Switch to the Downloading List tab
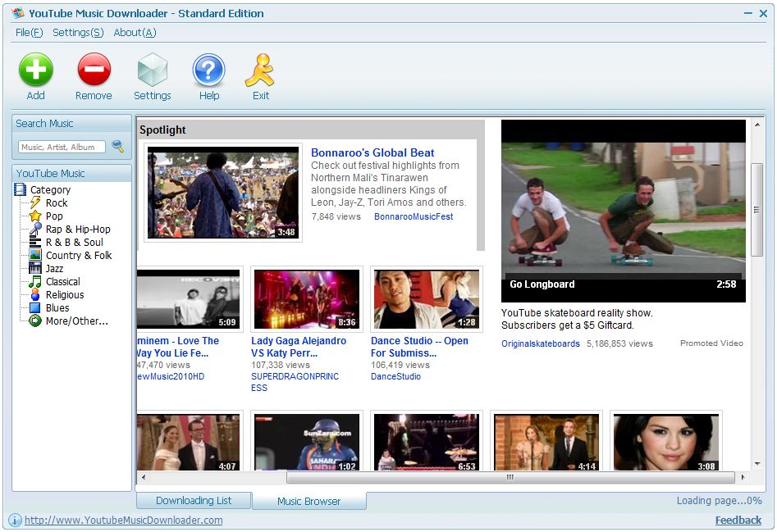The width and height of the screenshot is (777, 532). 194,500
